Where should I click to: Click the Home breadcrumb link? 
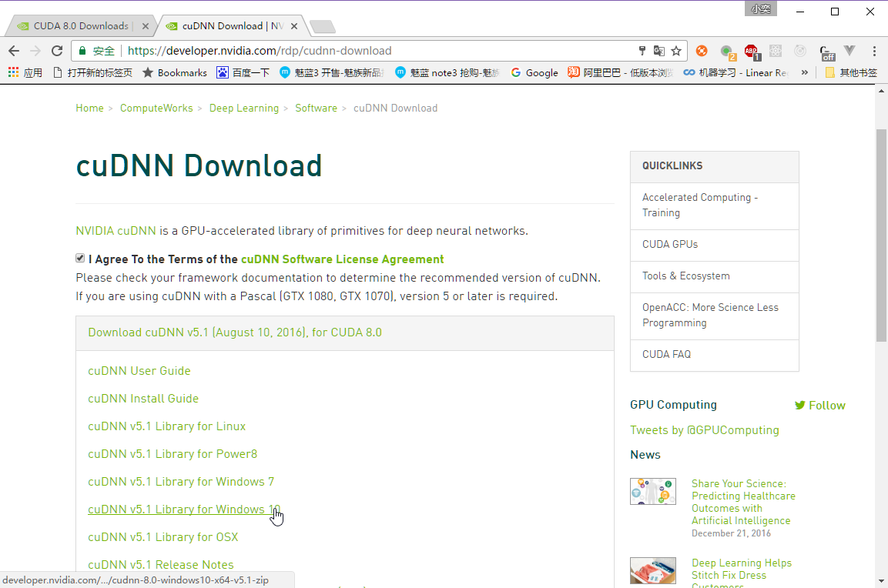tap(89, 108)
